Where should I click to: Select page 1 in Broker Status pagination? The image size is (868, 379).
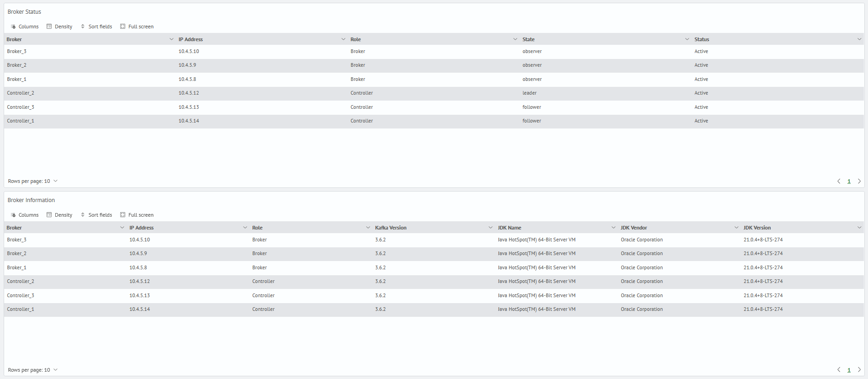point(849,181)
